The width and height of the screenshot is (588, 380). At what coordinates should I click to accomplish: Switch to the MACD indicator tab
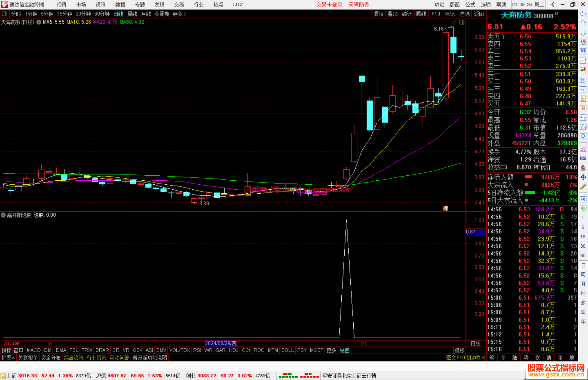(x=34, y=350)
